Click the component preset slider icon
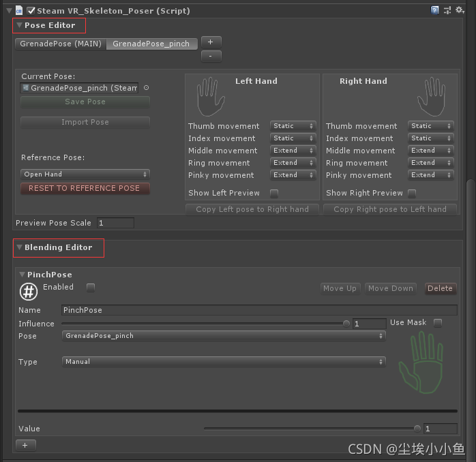 tap(447, 10)
